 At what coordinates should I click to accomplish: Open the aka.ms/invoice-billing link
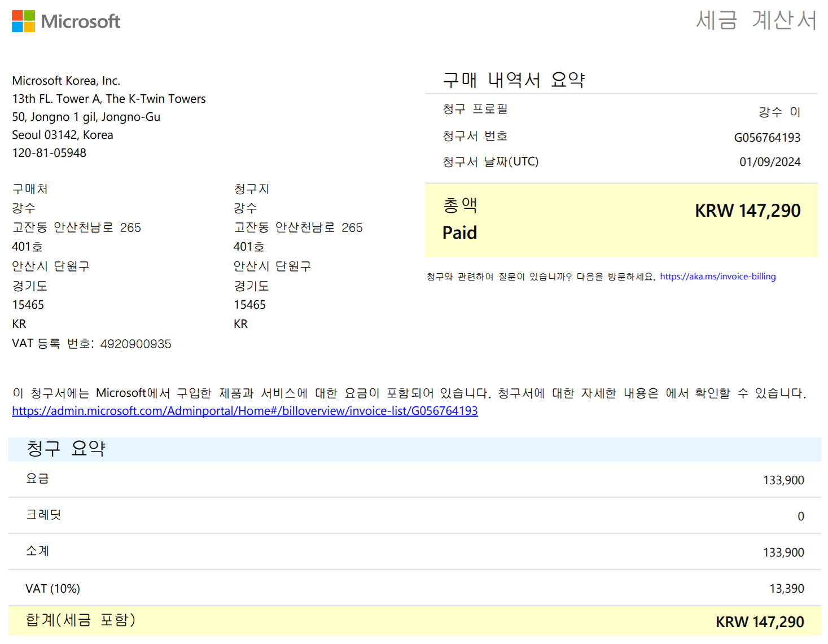click(717, 277)
